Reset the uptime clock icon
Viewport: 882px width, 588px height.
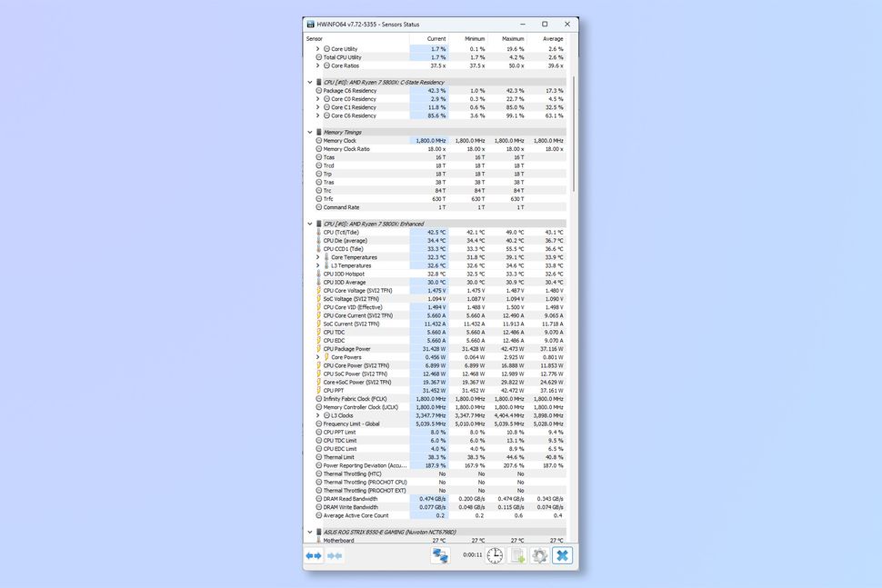point(495,555)
